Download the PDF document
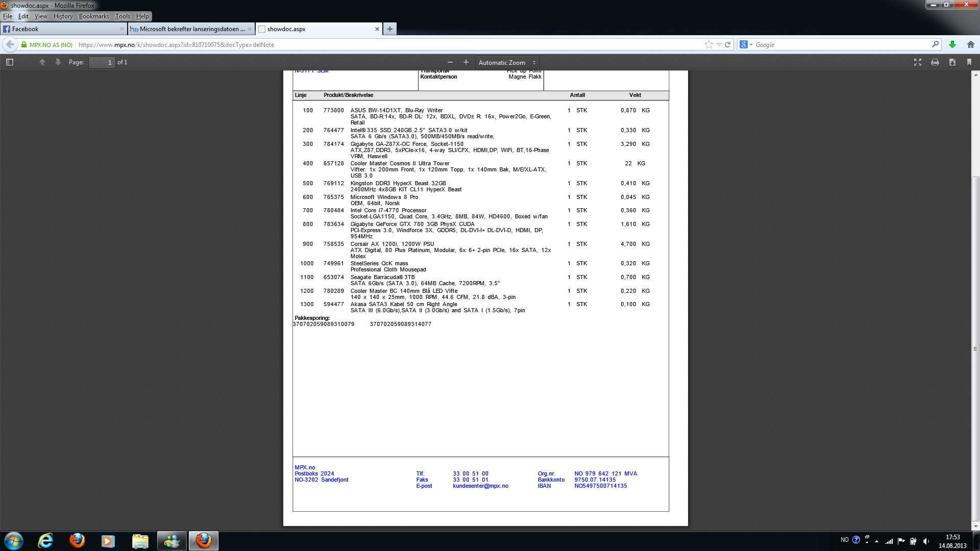This screenshot has height=551, width=980. pos(952,62)
